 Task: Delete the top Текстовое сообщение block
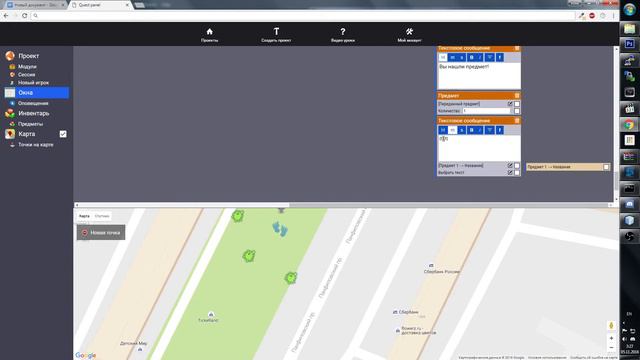pos(517,48)
